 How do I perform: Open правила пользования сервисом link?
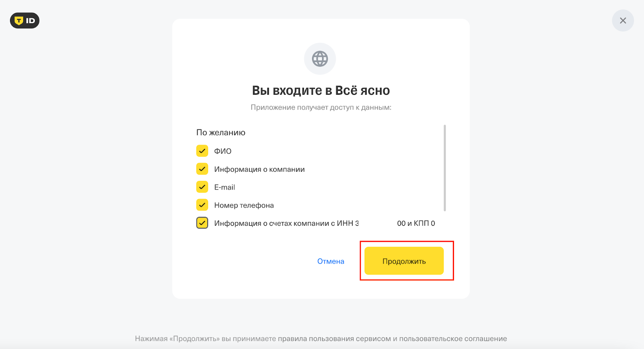coord(334,339)
